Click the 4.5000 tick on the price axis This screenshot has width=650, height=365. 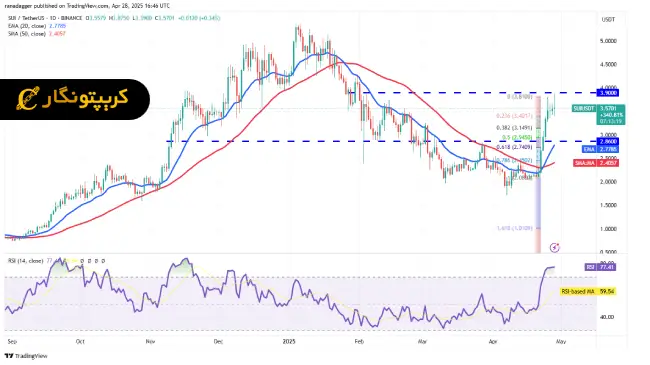(x=609, y=64)
